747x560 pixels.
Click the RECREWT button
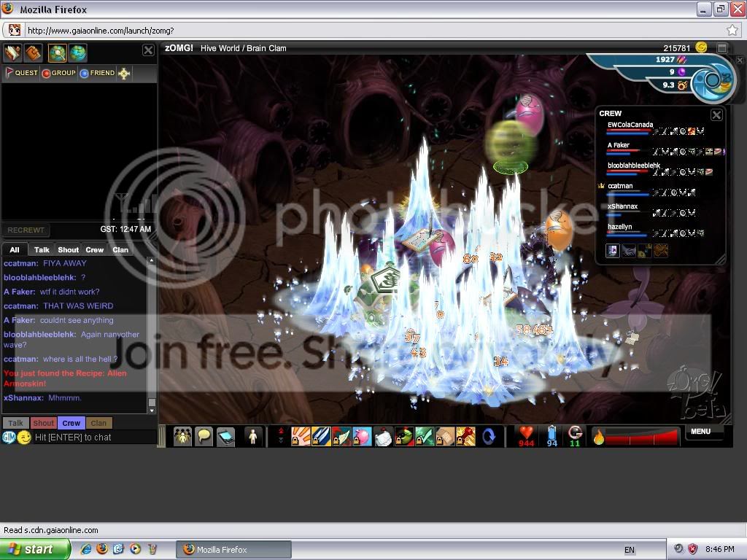(26, 230)
